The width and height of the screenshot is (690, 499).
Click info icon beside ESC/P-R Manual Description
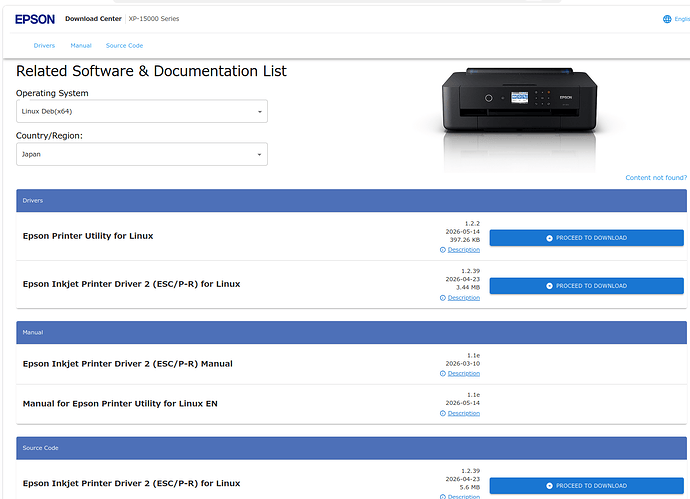click(443, 373)
